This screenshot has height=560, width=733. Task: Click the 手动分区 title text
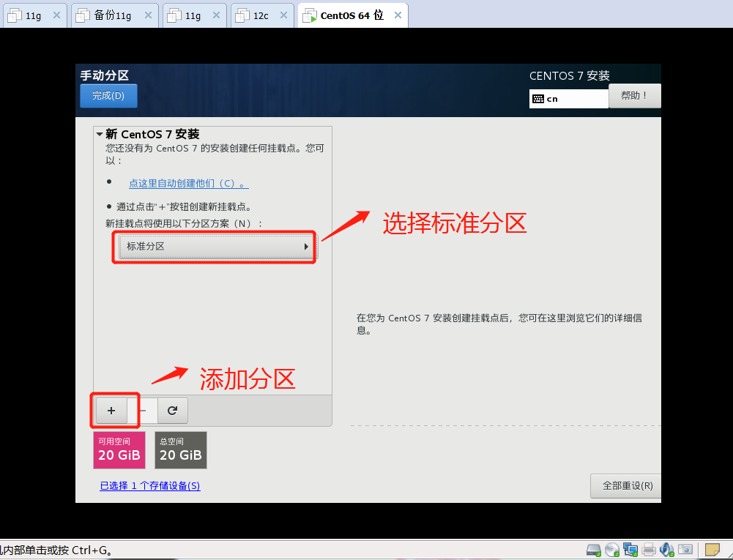pos(104,75)
